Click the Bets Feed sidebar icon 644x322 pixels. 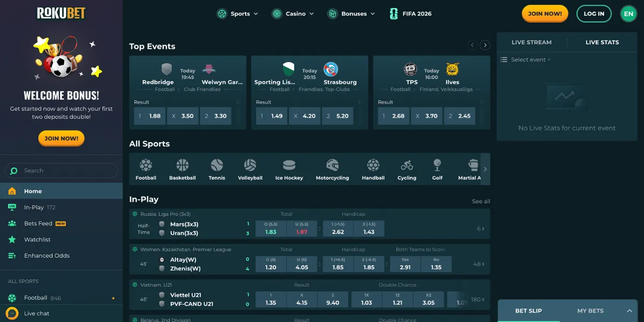(x=12, y=223)
